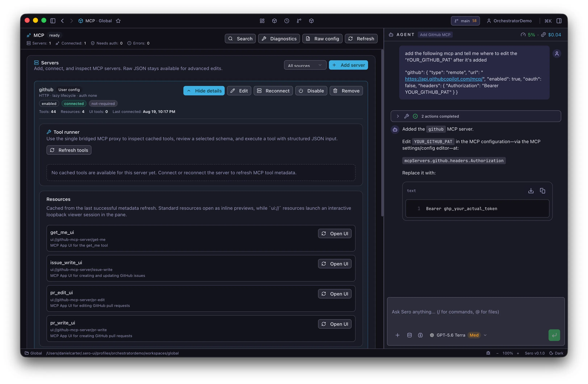
Task: Click the database icon in chat toolbar
Action: click(x=409, y=335)
